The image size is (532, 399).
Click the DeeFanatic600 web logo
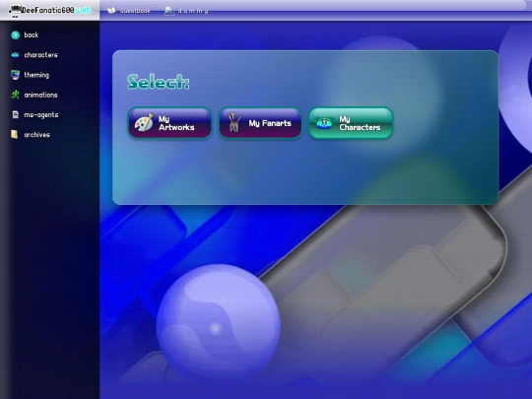point(50,10)
